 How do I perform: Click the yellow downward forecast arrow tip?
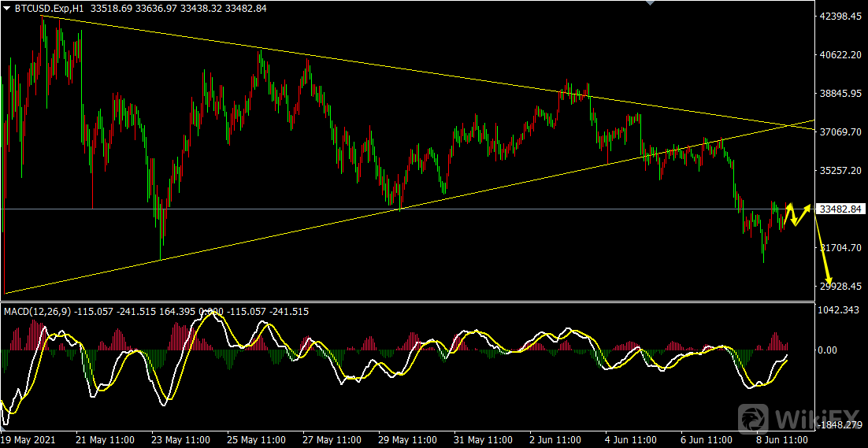829,285
